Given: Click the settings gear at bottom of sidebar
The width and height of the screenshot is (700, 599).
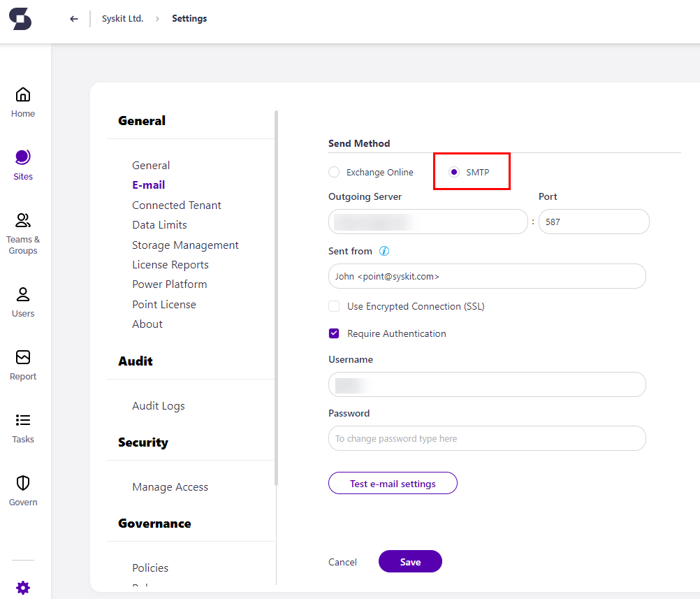Looking at the screenshot, I should pos(23,588).
